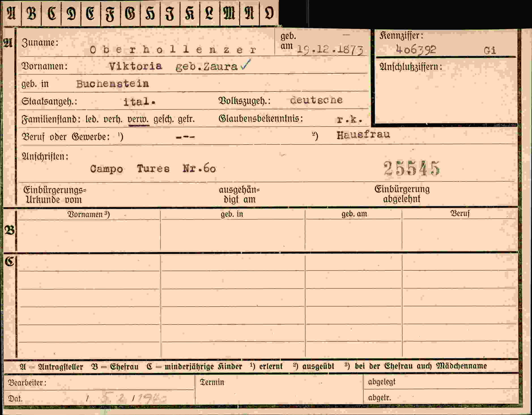Click the footnote 'bei der Ehefrau auch Mädchenname'

tap(421, 366)
